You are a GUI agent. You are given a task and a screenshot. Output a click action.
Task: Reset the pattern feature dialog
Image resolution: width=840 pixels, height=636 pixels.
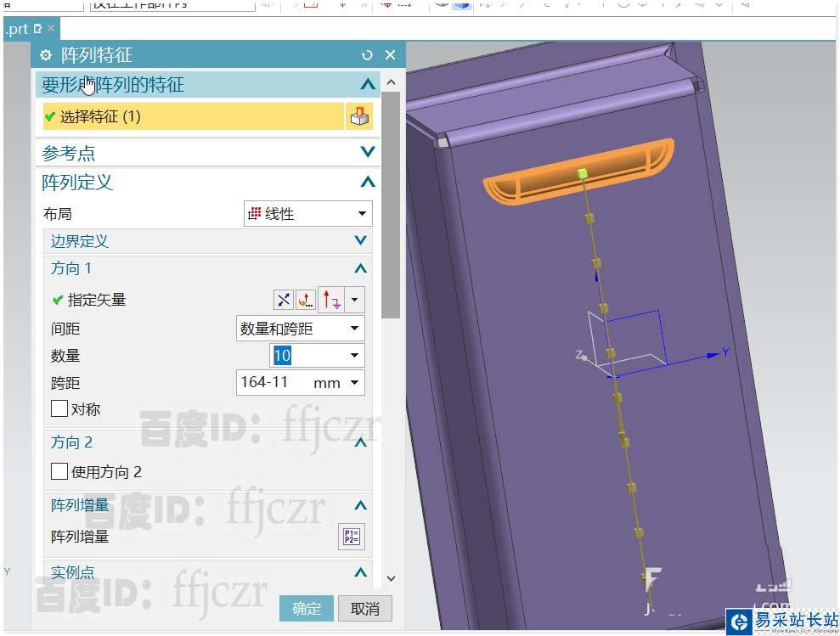[367, 55]
